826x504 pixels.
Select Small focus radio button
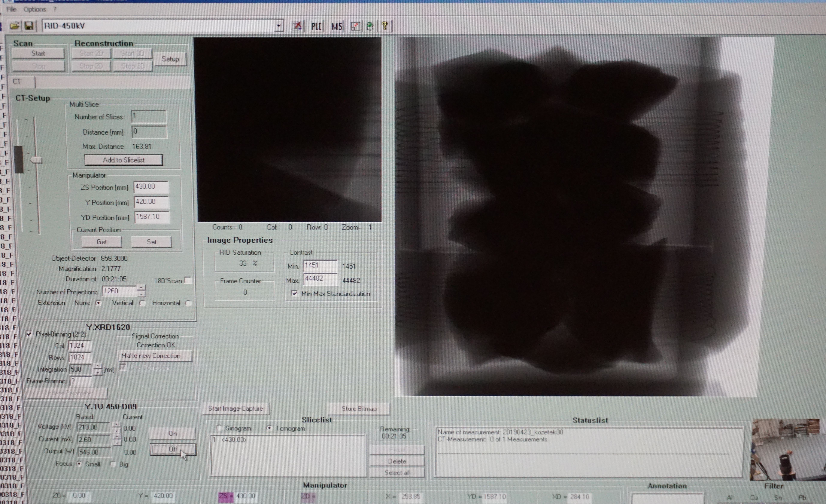tap(79, 464)
